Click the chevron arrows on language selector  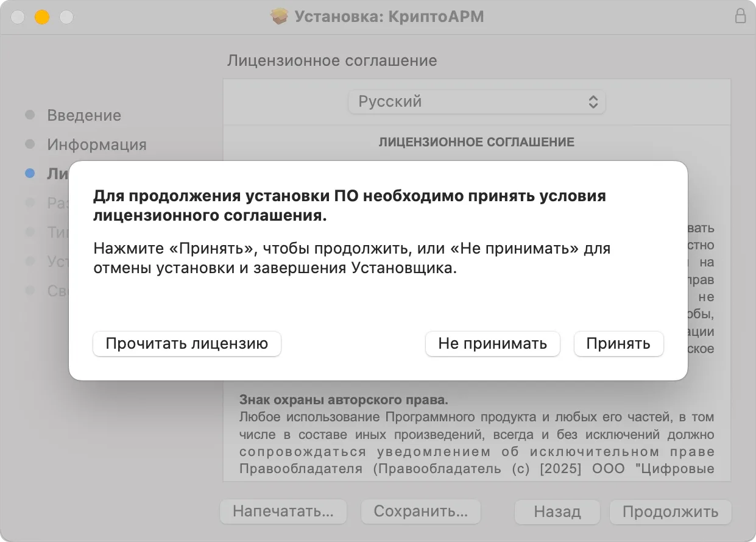click(593, 102)
